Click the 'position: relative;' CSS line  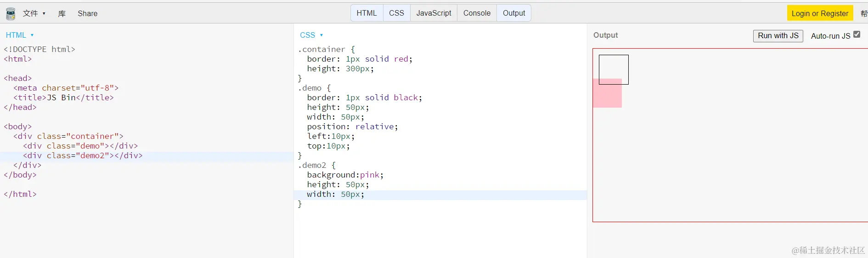[352, 126]
